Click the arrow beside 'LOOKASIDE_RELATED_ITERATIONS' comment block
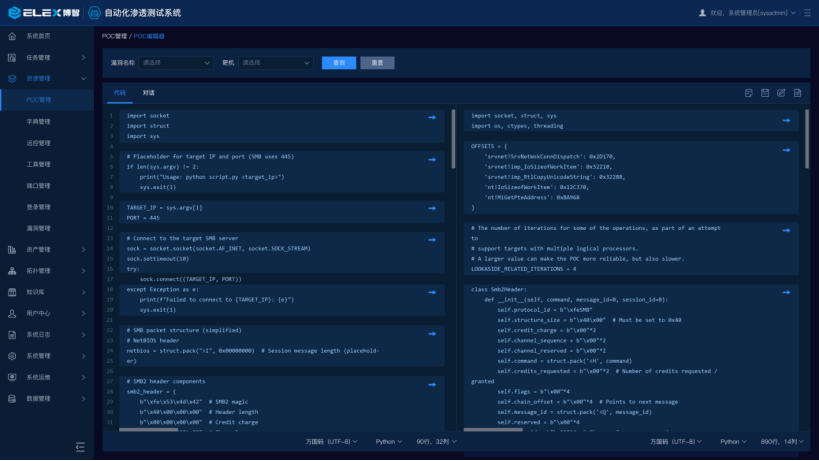The image size is (819, 461). (786, 231)
